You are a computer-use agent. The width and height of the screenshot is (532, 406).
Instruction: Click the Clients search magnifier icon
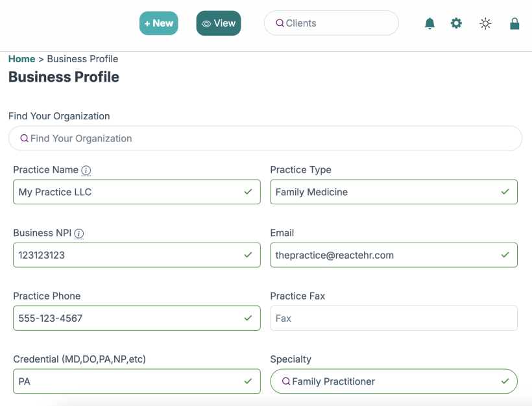280,23
